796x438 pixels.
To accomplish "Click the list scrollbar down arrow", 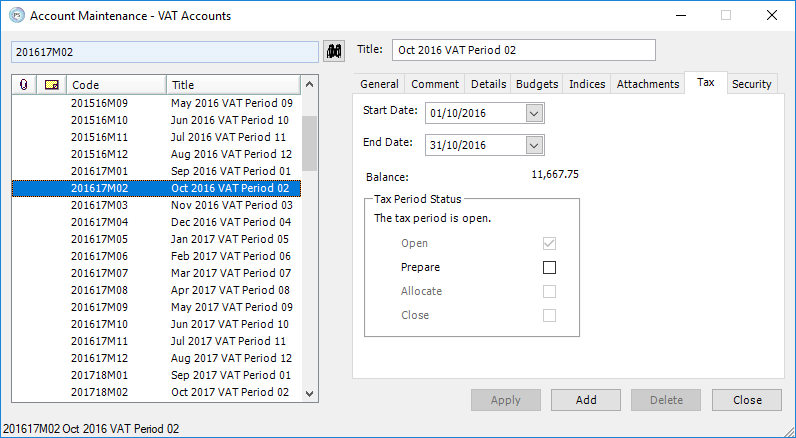I will pos(309,393).
